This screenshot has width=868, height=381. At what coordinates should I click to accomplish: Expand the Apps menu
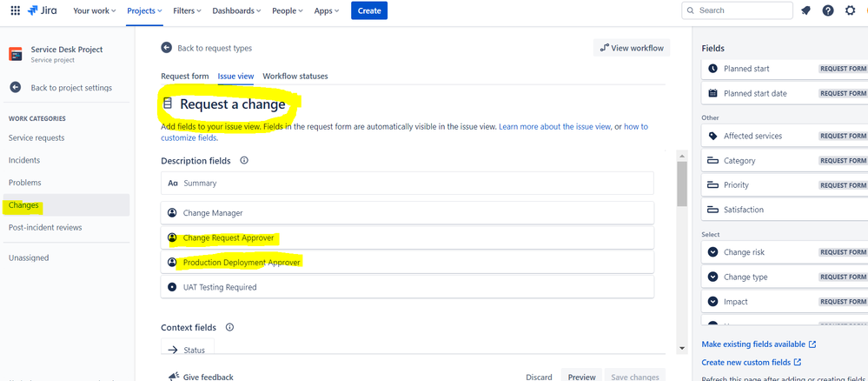pyautogui.click(x=327, y=10)
